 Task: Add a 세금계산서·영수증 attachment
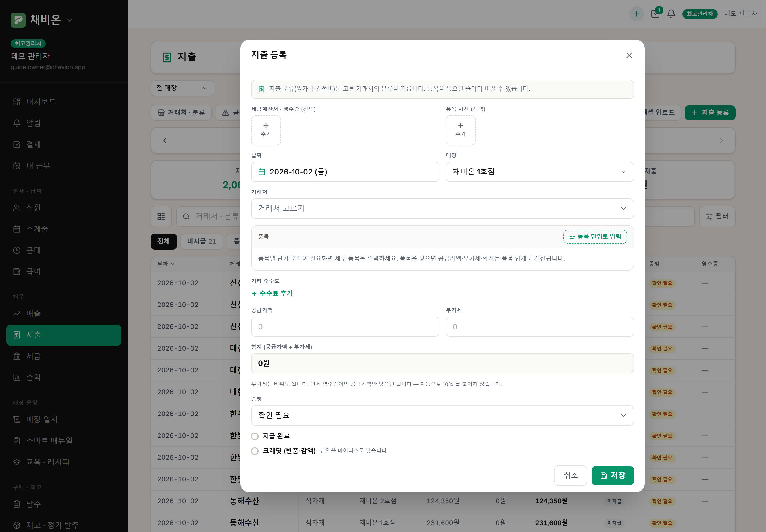click(266, 130)
